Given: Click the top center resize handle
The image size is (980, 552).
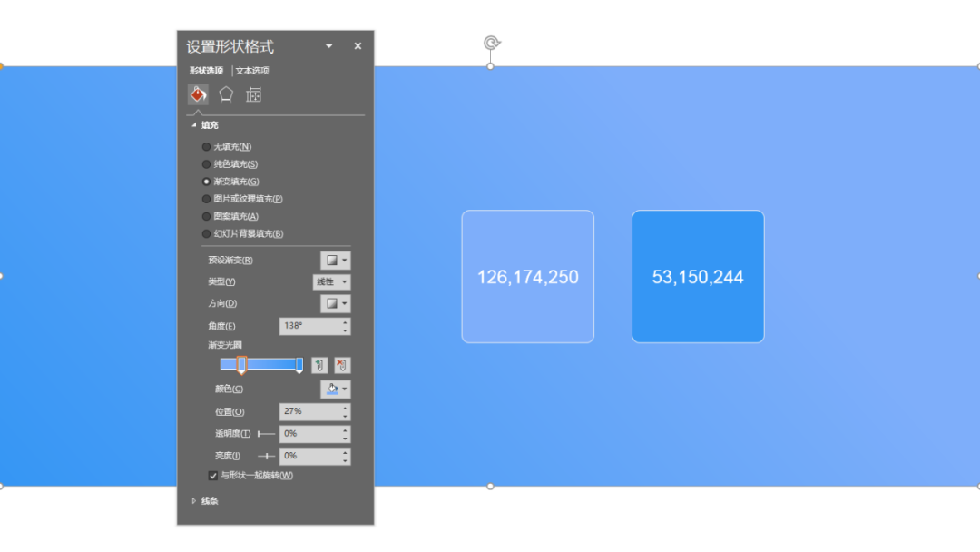Looking at the screenshot, I should pos(491,66).
